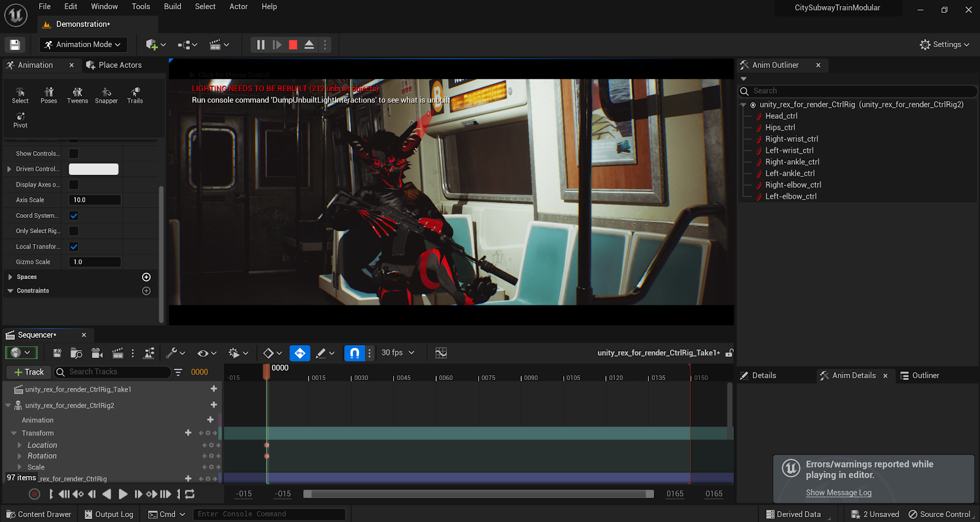Open the Tweens tool
This screenshot has width=980, height=522.
pos(77,95)
